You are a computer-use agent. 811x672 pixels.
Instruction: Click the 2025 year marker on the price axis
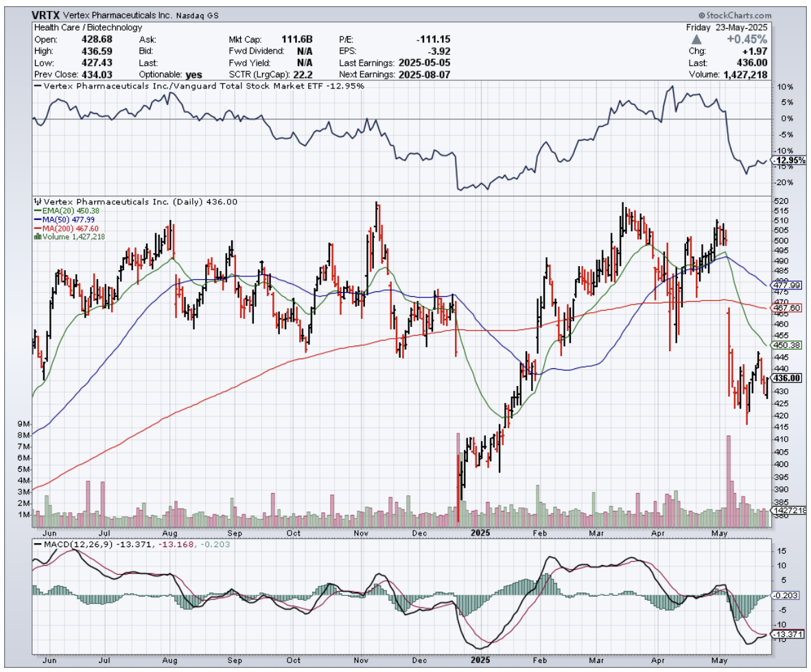(x=473, y=531)
